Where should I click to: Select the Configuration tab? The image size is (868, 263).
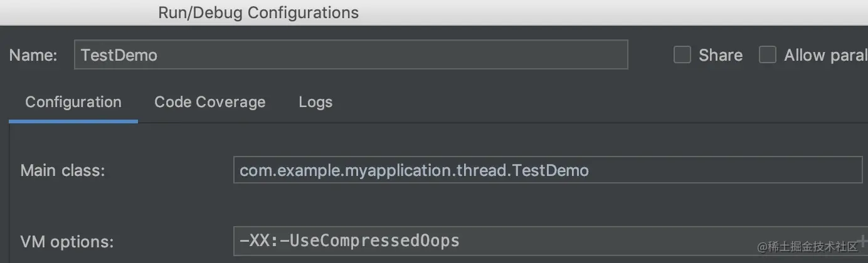point(73,102)
